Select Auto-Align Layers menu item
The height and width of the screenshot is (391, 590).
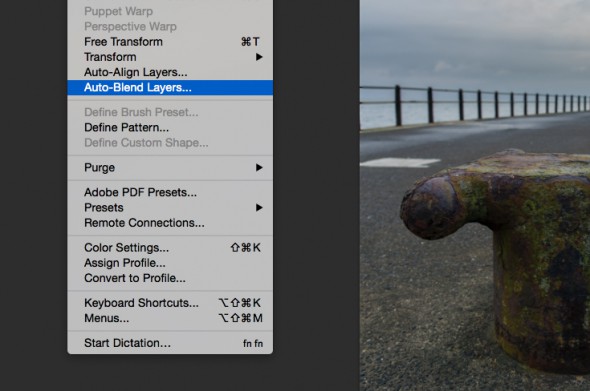coord(170,72)
